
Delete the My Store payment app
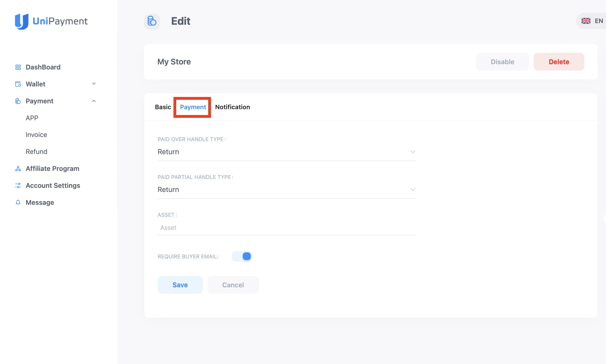[x=559, y=62]
